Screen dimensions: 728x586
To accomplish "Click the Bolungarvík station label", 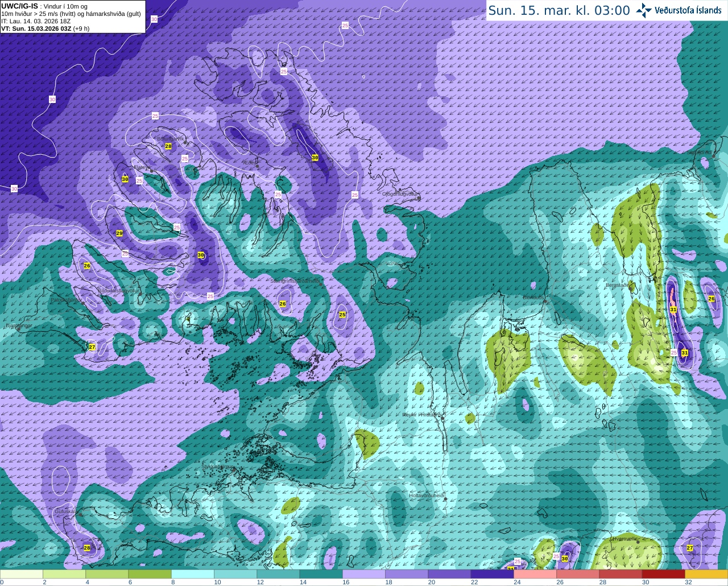I will [x=170, y=138].
